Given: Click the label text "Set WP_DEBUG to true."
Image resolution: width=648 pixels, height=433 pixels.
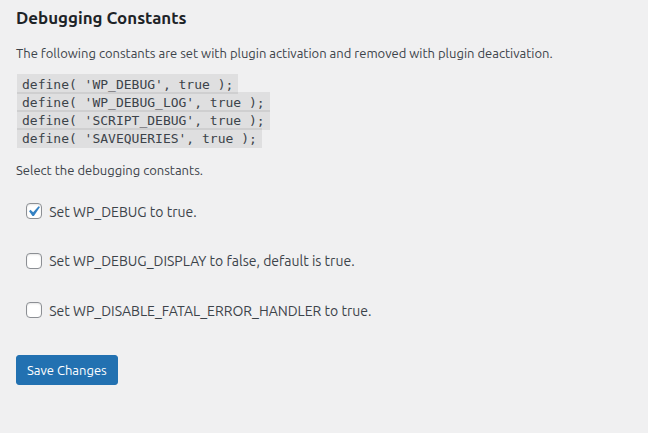Looking at the screenshot, I should pyautogui.click(x=123, y=212).
